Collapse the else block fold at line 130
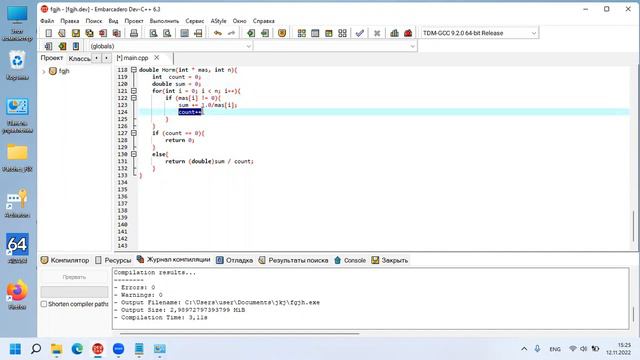The width and height of the screenshot is (640, 360). (x=133, y=154)
